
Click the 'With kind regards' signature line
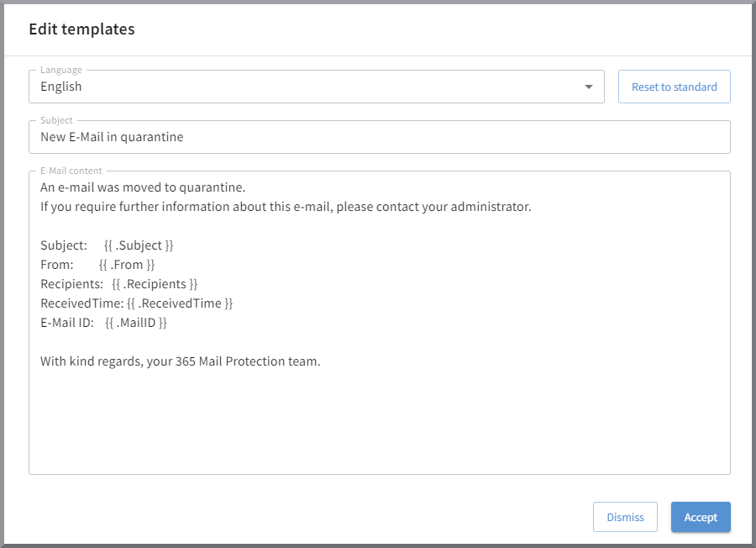pyautogui.click(x=181, y=361)
